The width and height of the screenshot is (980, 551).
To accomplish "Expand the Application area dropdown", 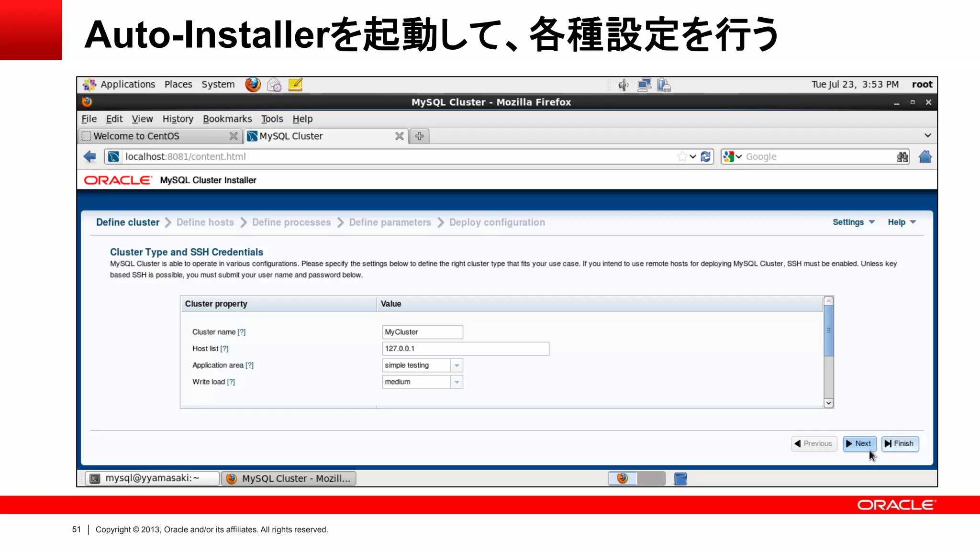I will 457,365.
